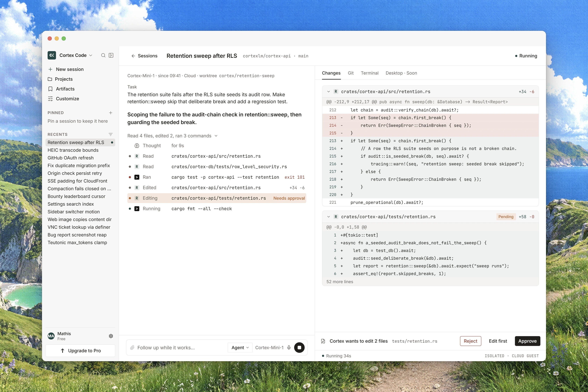
Task: Click Rust file icon on Editing row
Action: pyautogui.click(x=137, y=198)
